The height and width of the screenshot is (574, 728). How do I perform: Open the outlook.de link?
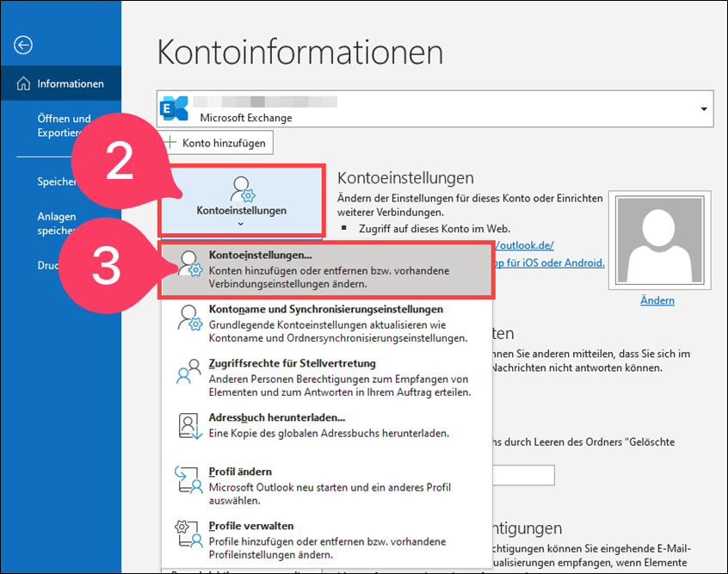coord(524,245)
